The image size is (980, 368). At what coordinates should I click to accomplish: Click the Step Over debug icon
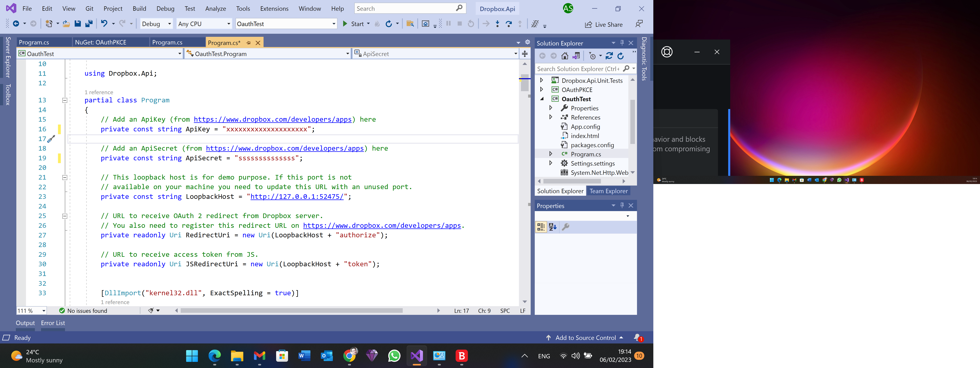509,24
